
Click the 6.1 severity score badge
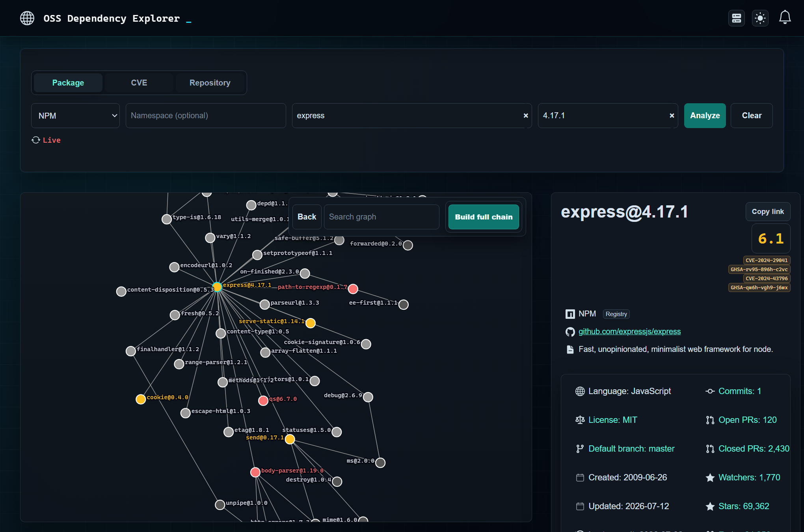[x=771, y=238]
